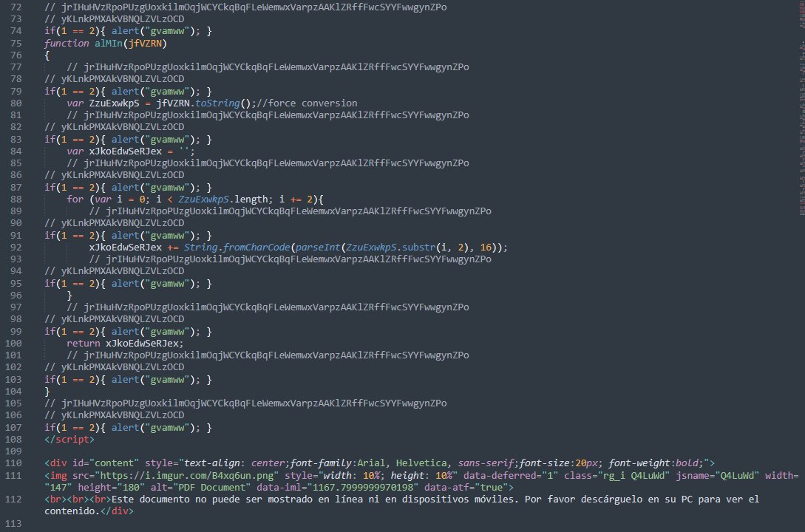The image size is (805, 532).
Task: Select function name alMIn on line 75
Action: [x=109, y=43]
